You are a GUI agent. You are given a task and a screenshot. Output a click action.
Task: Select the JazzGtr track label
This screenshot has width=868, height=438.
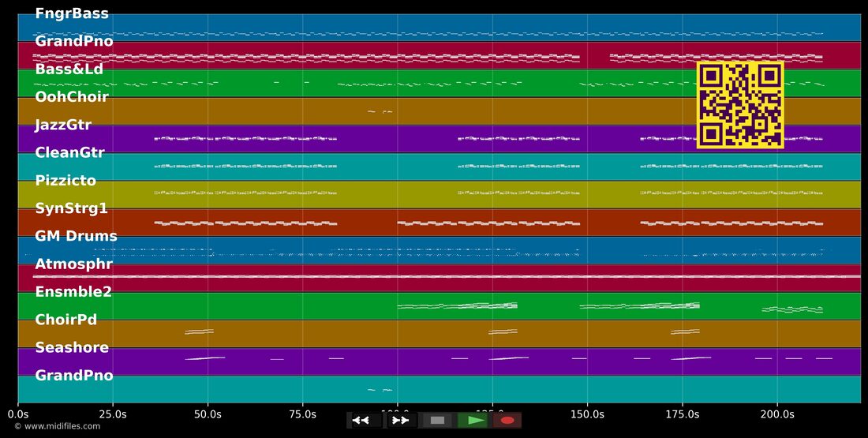63,125
